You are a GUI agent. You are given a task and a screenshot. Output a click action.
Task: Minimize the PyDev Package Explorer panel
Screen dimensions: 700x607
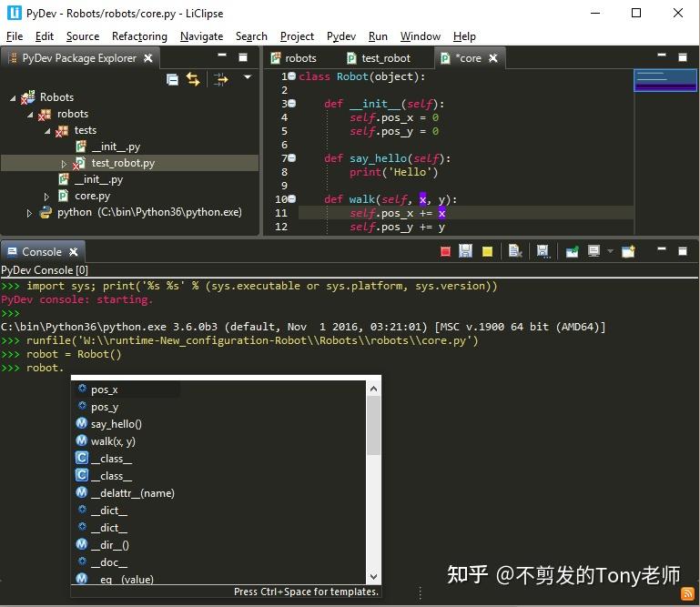(x=222, y=56)
